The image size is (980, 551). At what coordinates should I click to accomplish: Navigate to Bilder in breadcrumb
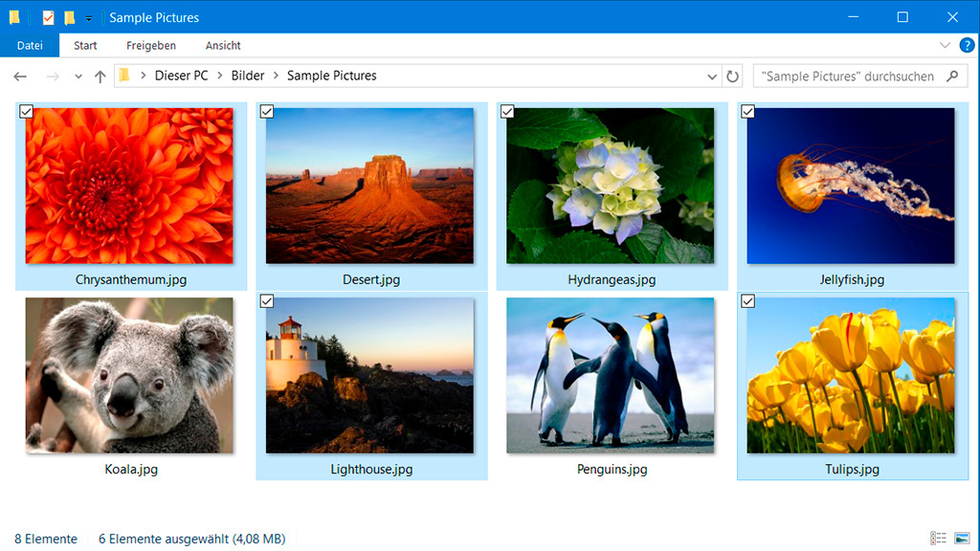tap(248, 76)
